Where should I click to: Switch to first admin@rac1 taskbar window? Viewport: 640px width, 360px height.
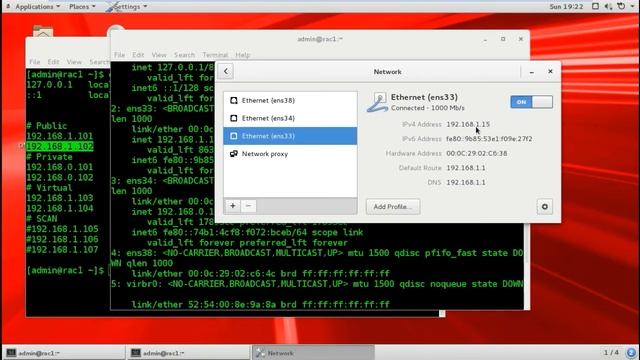pyautogui.click(x=64, y=353)
